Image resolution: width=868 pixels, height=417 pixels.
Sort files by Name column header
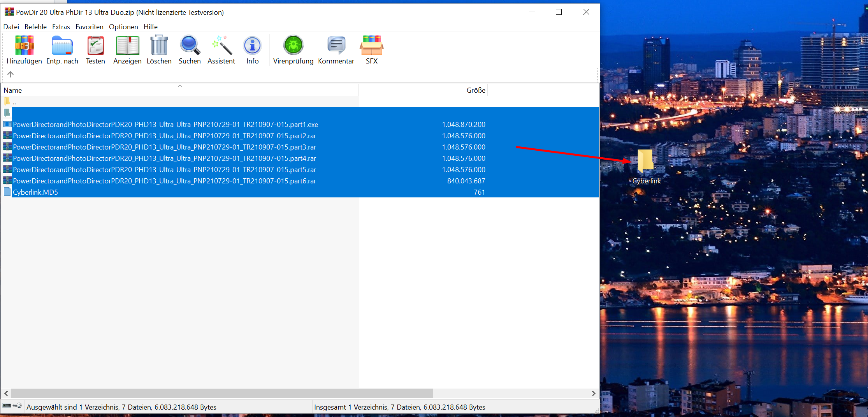coord(13,90)
